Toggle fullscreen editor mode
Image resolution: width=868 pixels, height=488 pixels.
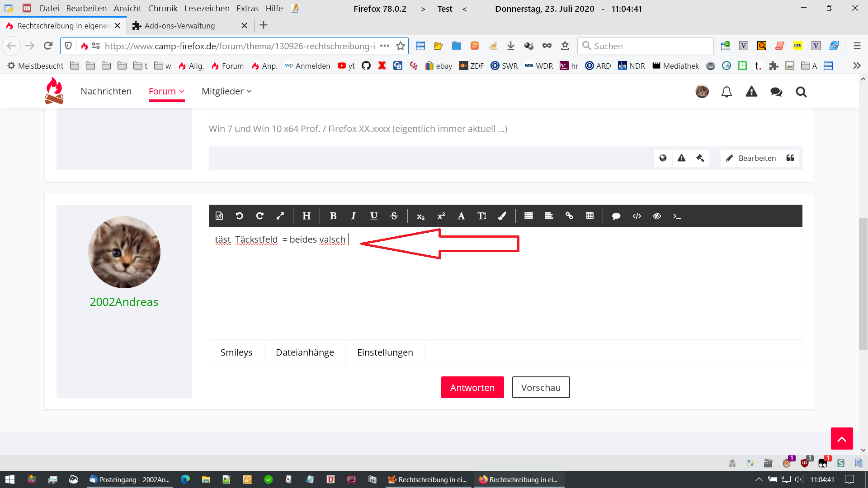click(280, 216)
